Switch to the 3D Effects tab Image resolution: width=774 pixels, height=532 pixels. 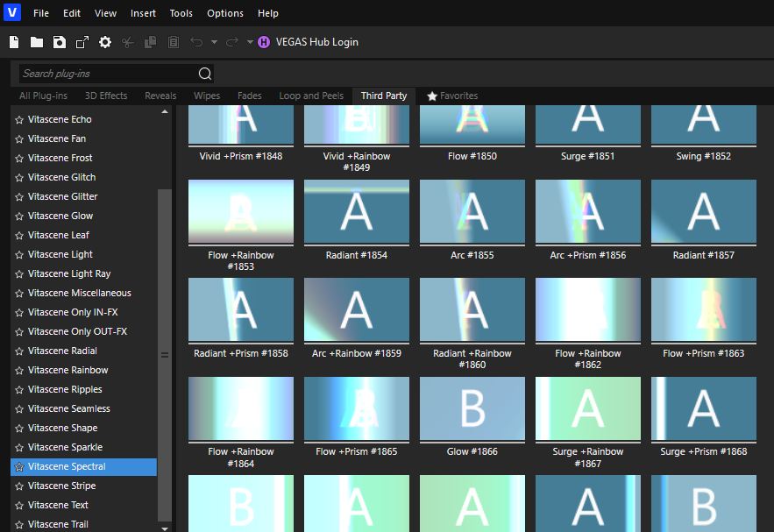pos(106,96)
